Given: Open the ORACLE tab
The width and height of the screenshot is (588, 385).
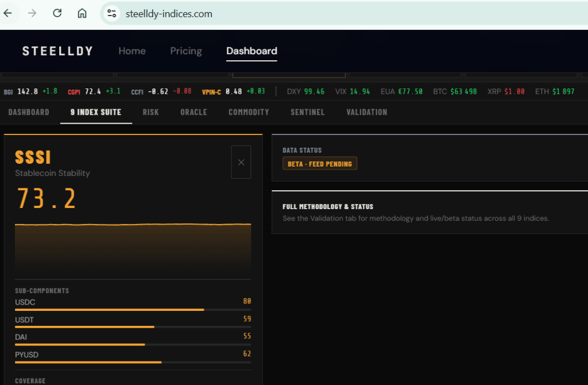Looking at the screenshot, I should 194,112.
